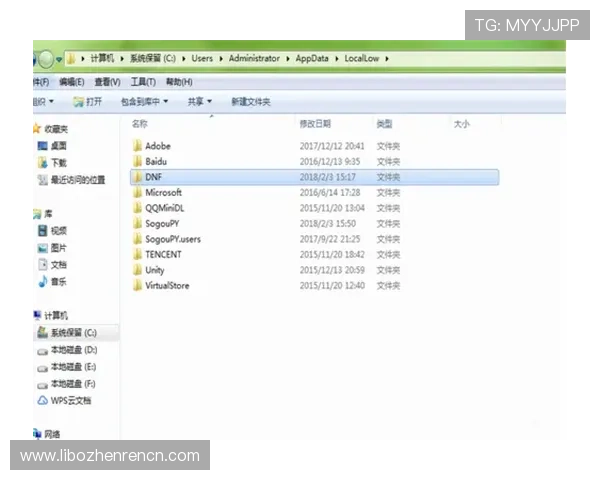600x480 pixels.
Task: Go to AppData in the address bar
Action: coord(312,59)
